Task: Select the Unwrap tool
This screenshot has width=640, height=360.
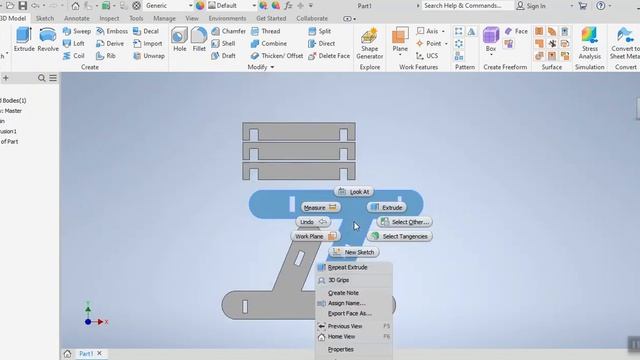Action: coord(149,56)
